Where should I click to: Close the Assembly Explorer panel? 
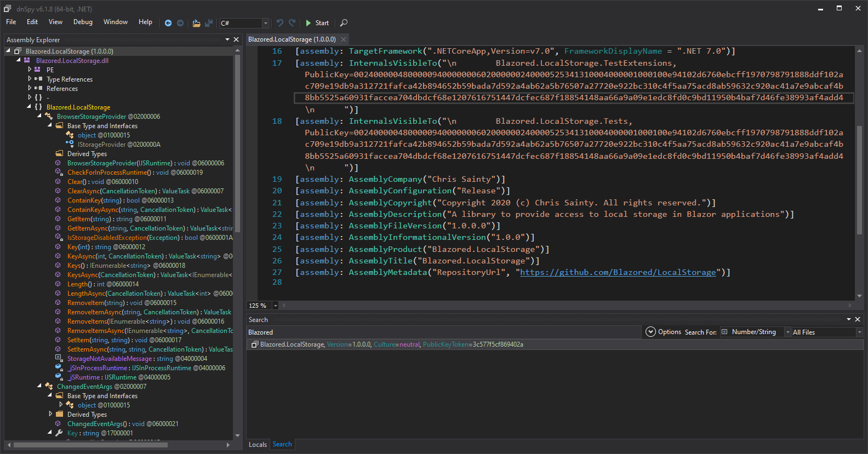pyautogui.click(x=236, y=39)
